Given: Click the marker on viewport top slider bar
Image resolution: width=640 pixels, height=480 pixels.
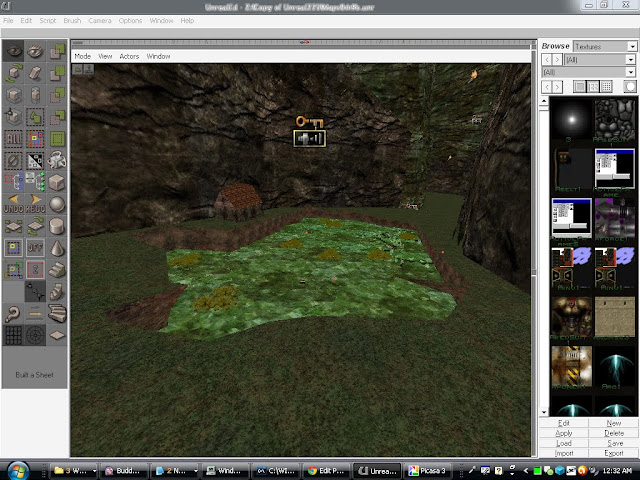Looking at the screenshot, I should click(x=304, y=42).
